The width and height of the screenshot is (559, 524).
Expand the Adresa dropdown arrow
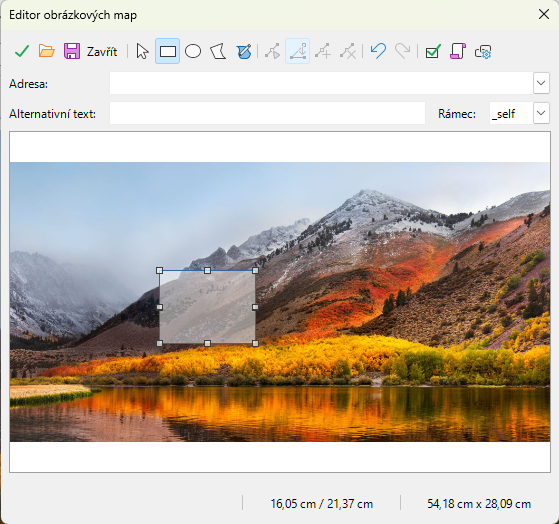[541, 83]
